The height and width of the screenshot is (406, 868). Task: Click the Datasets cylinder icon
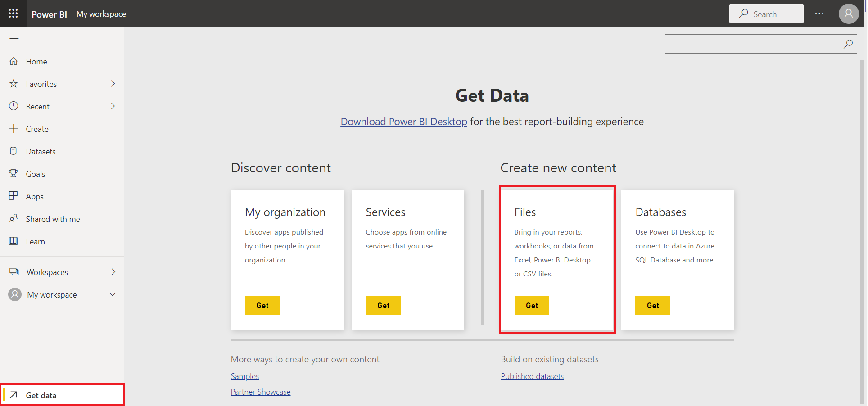click(14, 151)
